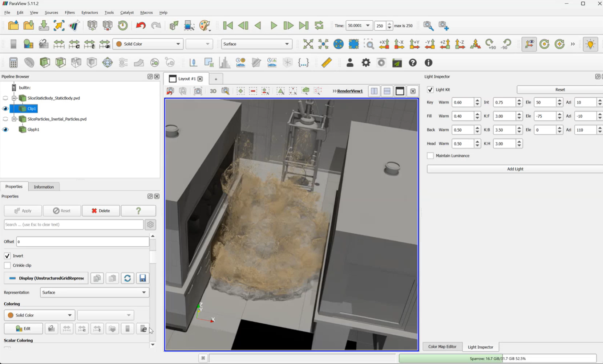Open the Time value dropdown
This screenshot has height=364, width=603.
[x=359, y=25]
